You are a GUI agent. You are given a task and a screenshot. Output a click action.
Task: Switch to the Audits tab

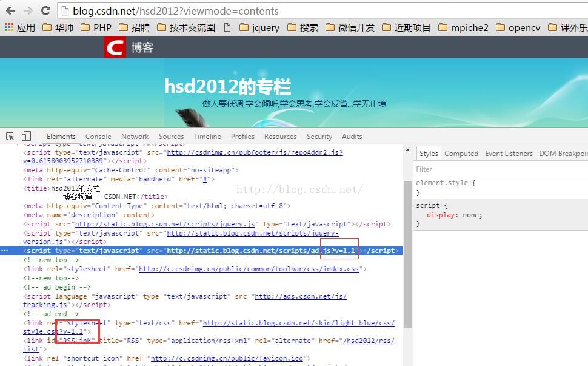pos(352,137)
